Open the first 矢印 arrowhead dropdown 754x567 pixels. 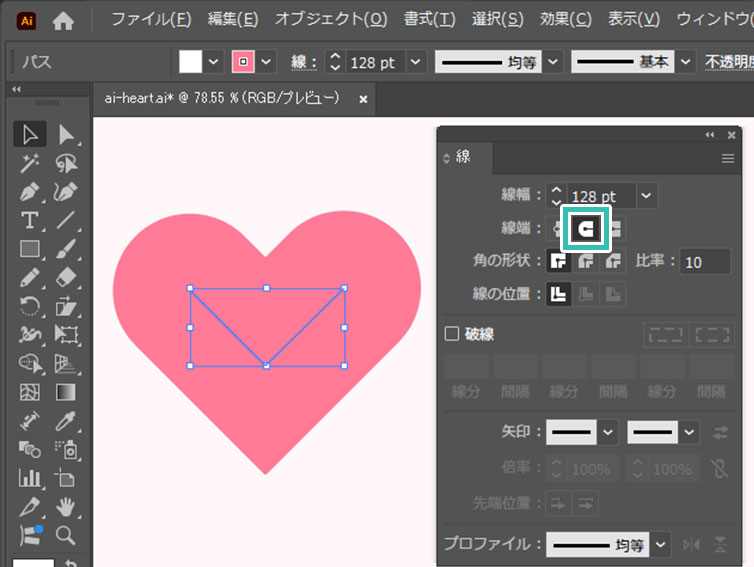609,432
